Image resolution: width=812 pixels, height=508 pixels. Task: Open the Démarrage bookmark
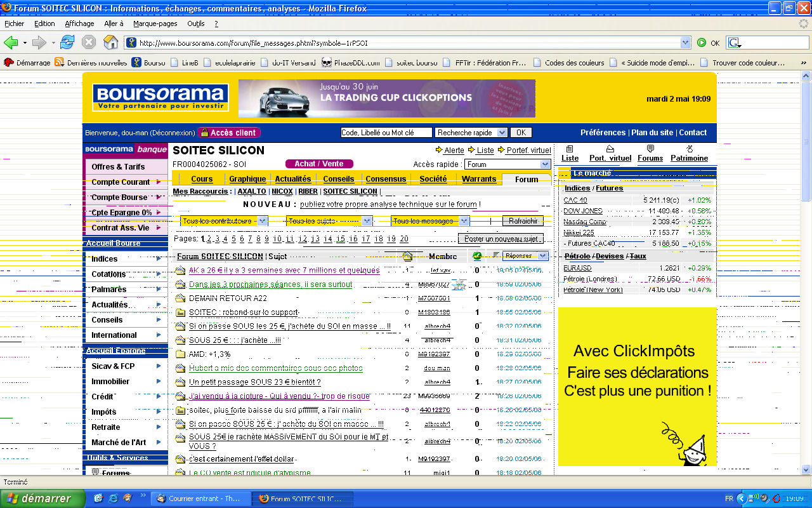[28, 62]
